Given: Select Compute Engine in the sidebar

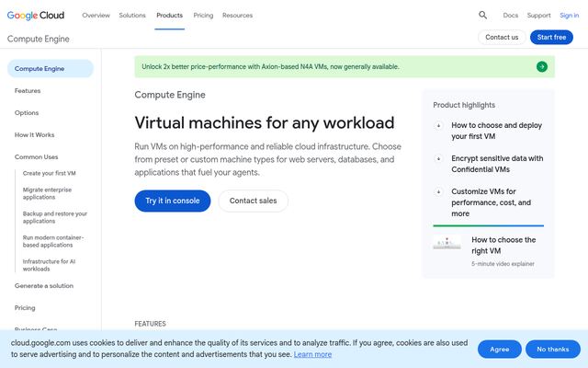Looking at the screenshot, I should [51, 69].
